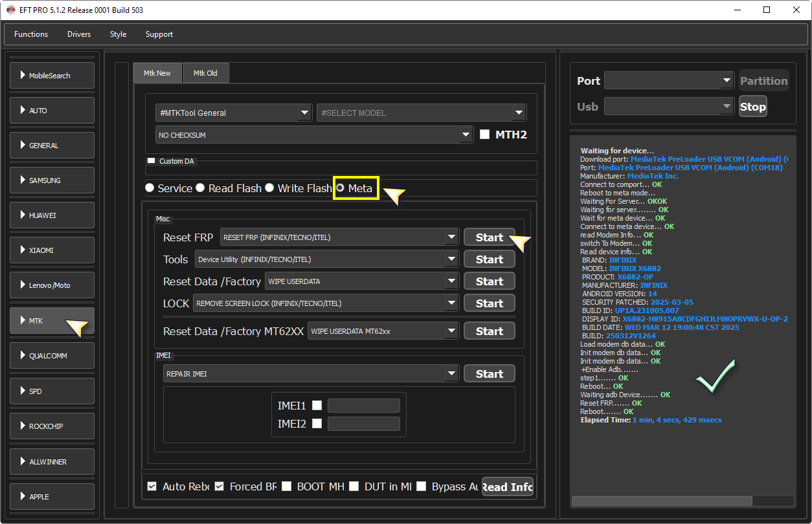Image resolution: width=812 pixels, height=524 pixels.
Task: Open the AUTO section in the sidebar
Action: pos(52,111)
